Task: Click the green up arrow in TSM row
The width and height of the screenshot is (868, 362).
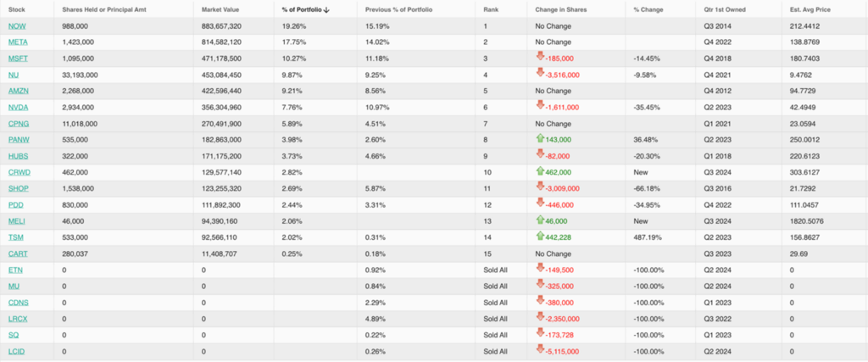Action: [539, 237]
